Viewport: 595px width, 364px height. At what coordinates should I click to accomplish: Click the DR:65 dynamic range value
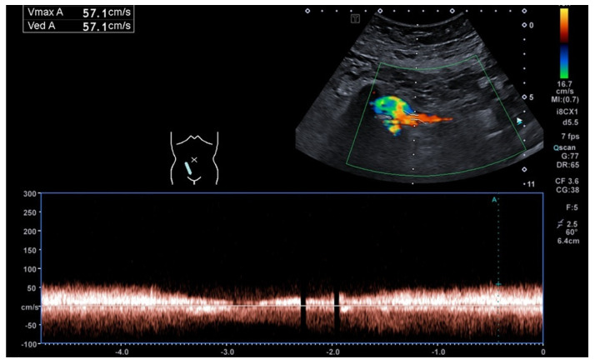click(x=567, y=165)
